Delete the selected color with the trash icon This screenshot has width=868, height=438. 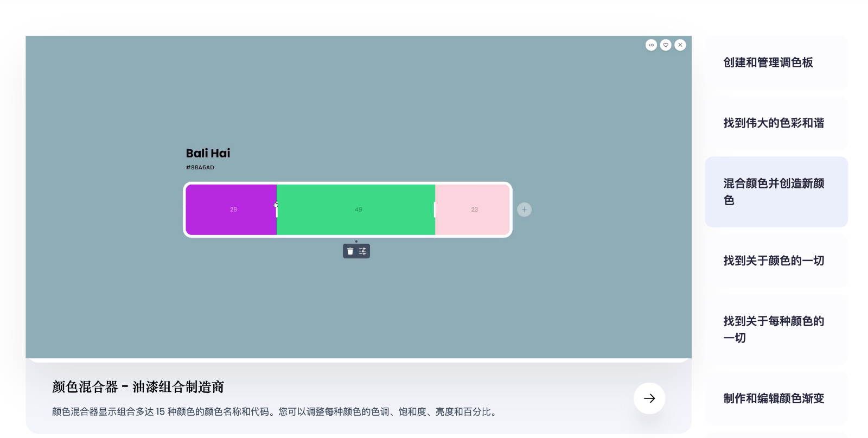pos(350,251)
